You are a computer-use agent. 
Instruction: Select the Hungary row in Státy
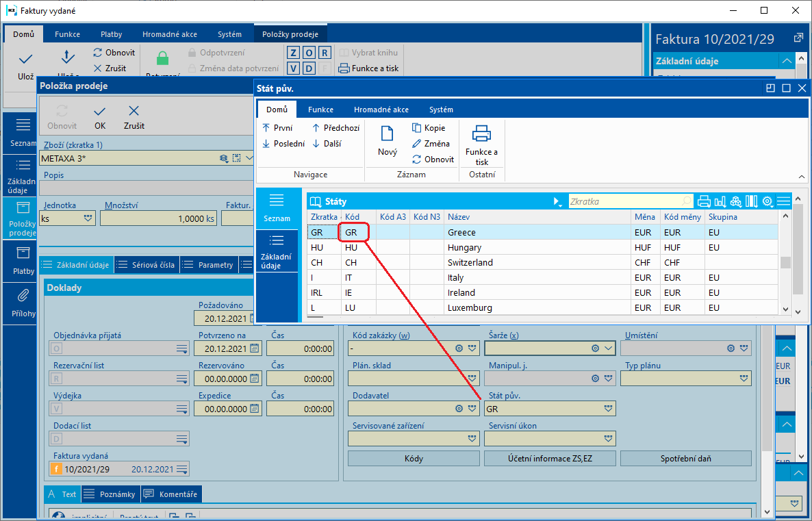(542, 248)
